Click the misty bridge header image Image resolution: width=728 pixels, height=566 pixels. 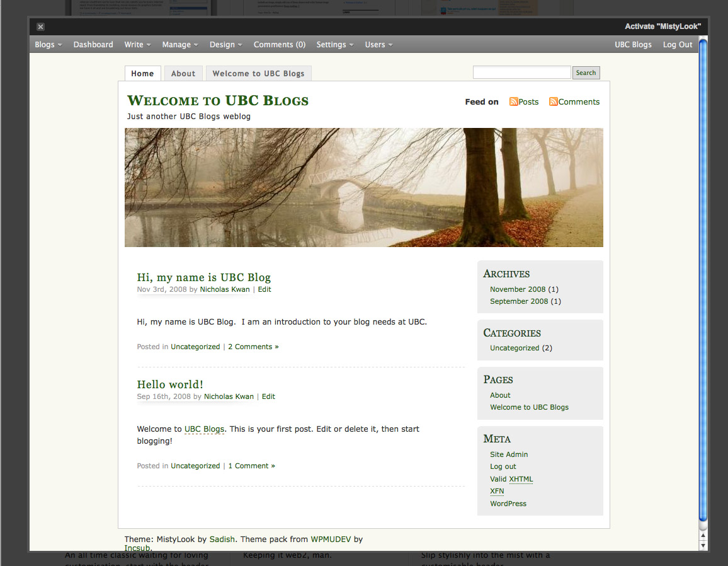(x=364, y=187)
